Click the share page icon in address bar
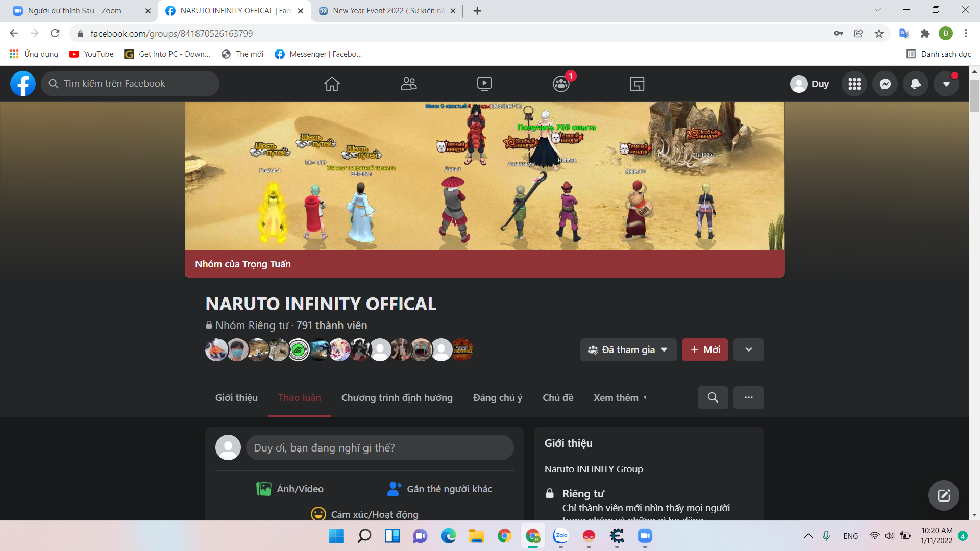The height and width of the screenshot is (551, 980). tap(859, 33)
